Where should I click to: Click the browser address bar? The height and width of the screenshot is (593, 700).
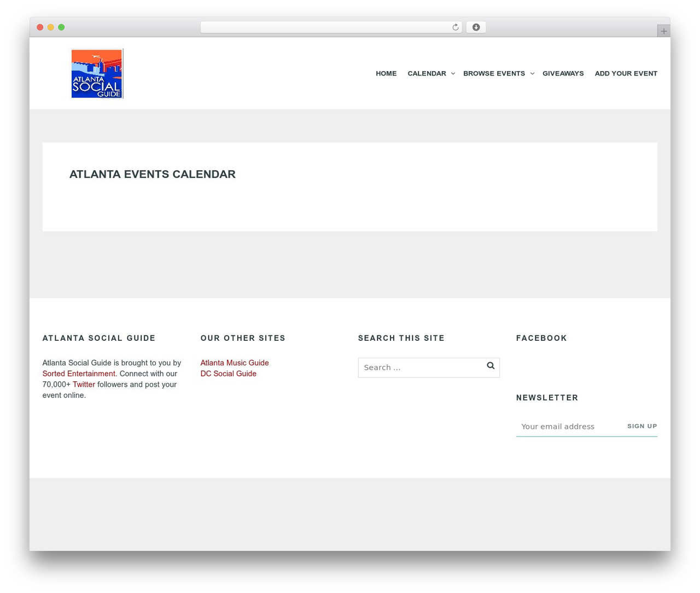[x=331, y=27]
